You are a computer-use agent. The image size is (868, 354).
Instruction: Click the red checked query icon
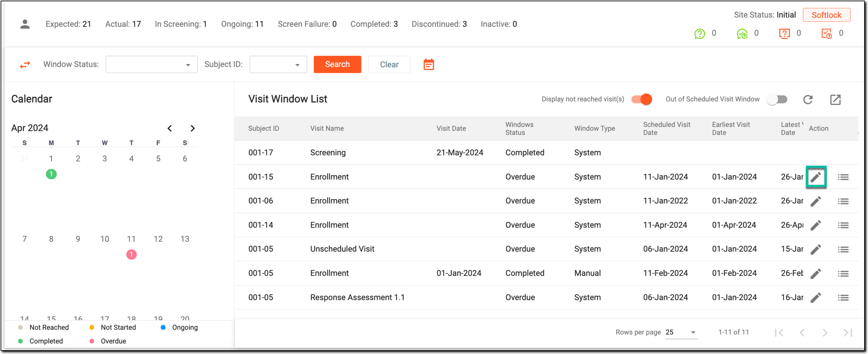click(x=826, y=34)
